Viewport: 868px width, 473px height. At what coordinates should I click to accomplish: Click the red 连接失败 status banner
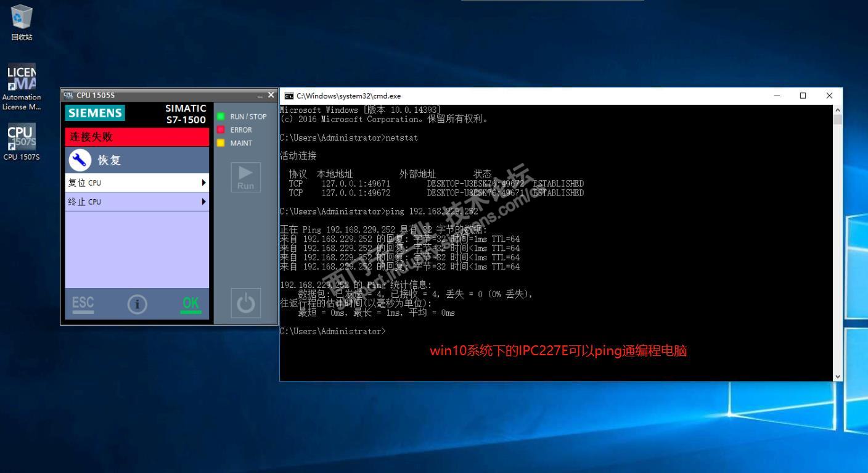pos(137,137)
